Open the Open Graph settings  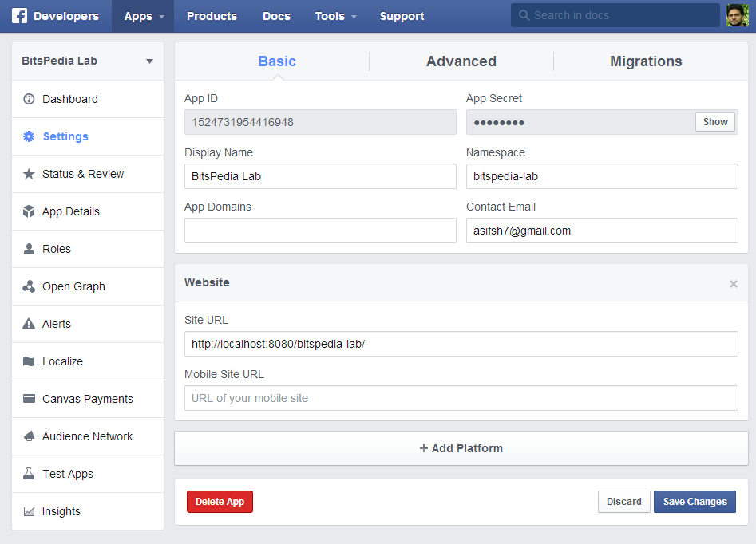coord(73,286)
